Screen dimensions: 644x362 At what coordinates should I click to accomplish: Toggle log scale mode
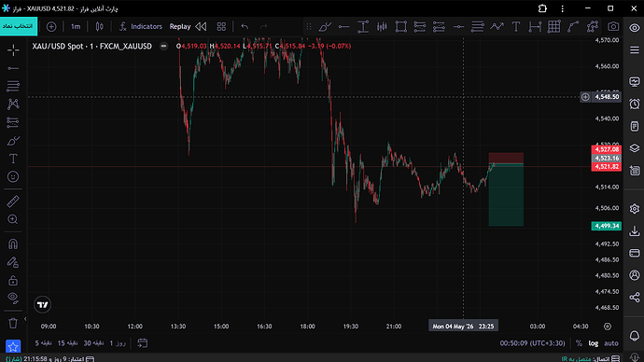(x=594, y=343)
